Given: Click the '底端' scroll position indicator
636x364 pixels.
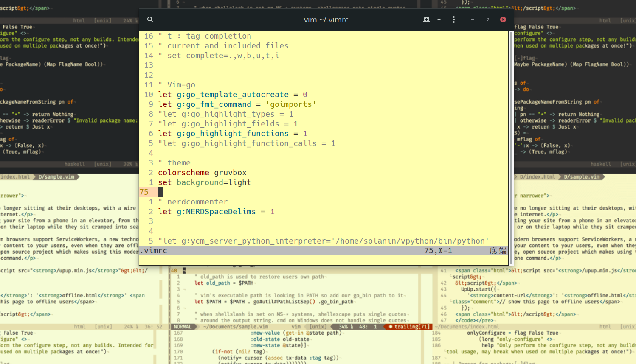Looking at the screenshot, I should pyautogui.click(x=498, y=251).
